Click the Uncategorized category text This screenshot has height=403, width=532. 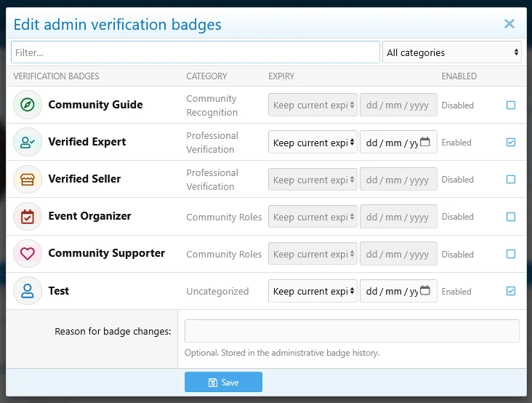pos(217,291)
